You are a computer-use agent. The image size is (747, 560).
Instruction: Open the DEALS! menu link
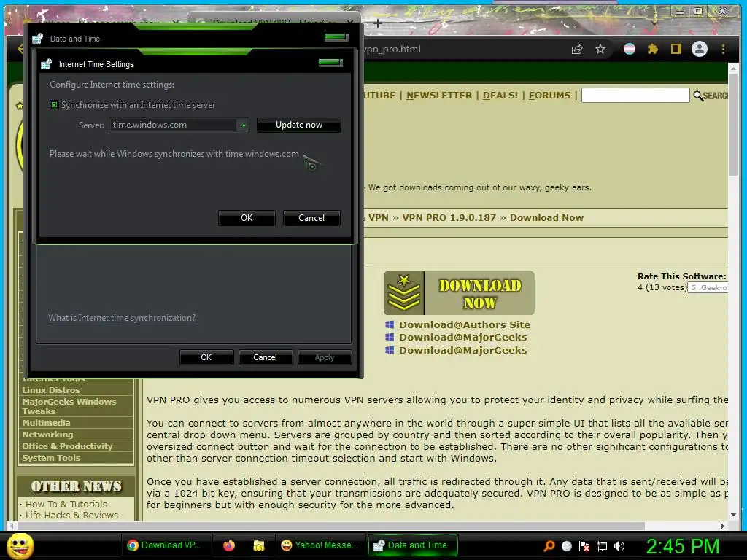[500, 96]
